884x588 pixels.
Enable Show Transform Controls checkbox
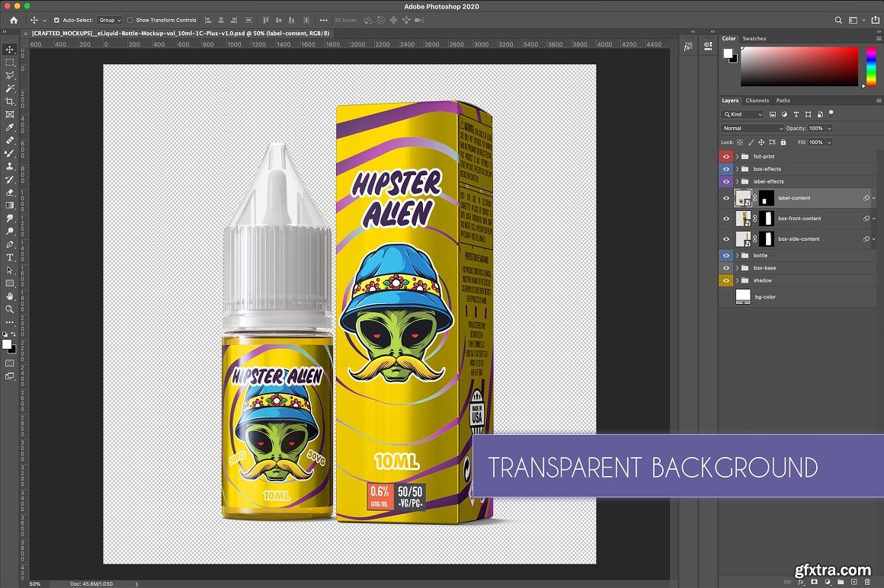[130, 21]
